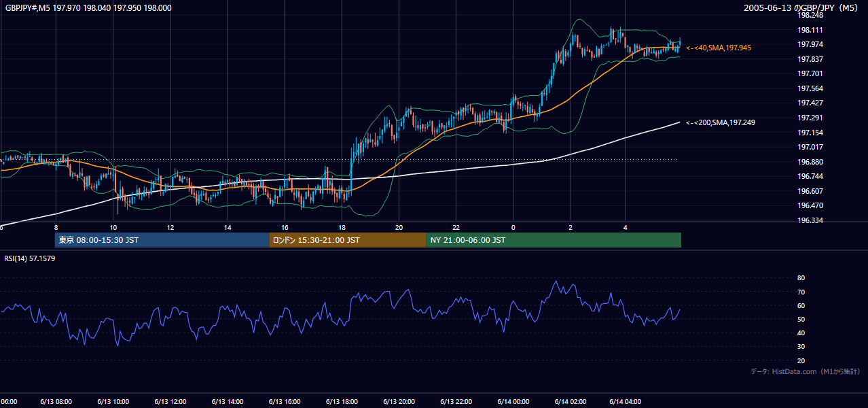
Task: Click the bottom time label 6/13 08:00
Action: point(56,402)
